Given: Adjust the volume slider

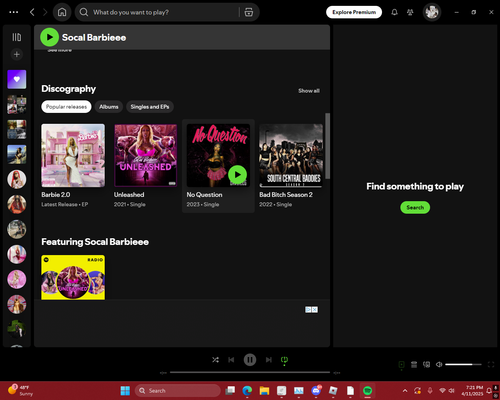Looking at the screenshot, I should [463, 364].
